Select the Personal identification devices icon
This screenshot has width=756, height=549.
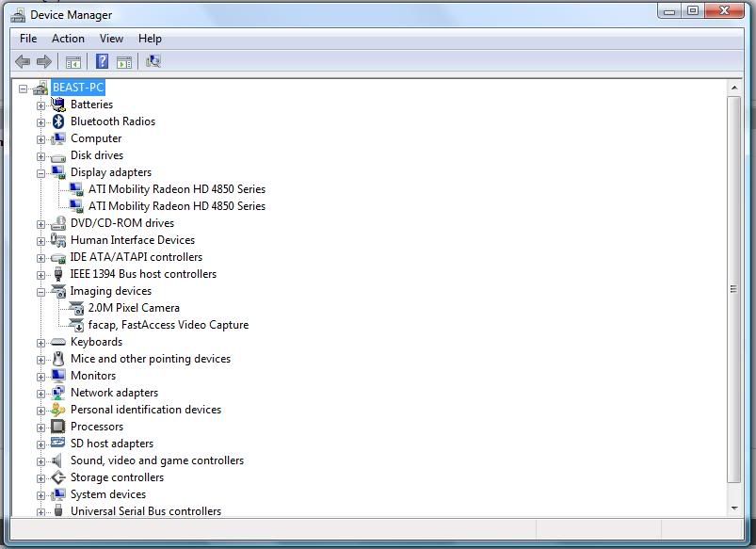58,410
